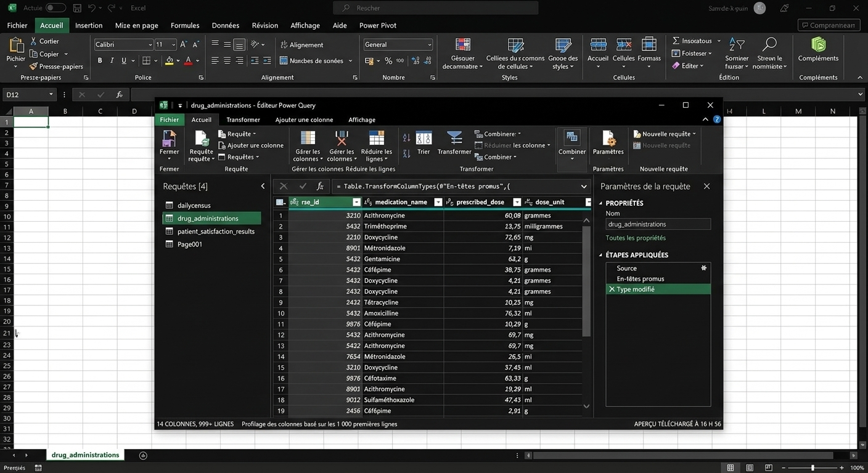Open cell styles gallery icon
The width and height of the screenshot is (868, 473).
click(x=563, y=45)
